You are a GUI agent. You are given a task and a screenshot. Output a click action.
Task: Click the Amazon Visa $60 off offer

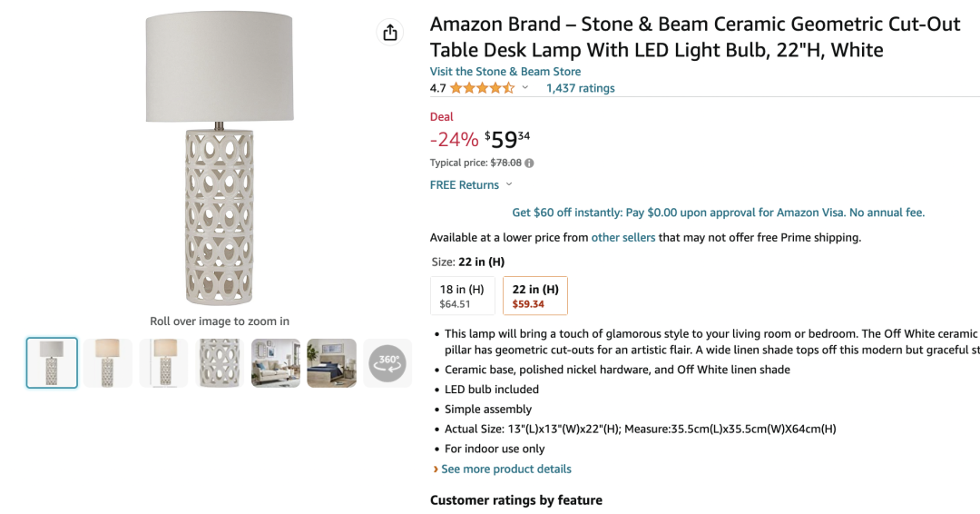718,213
